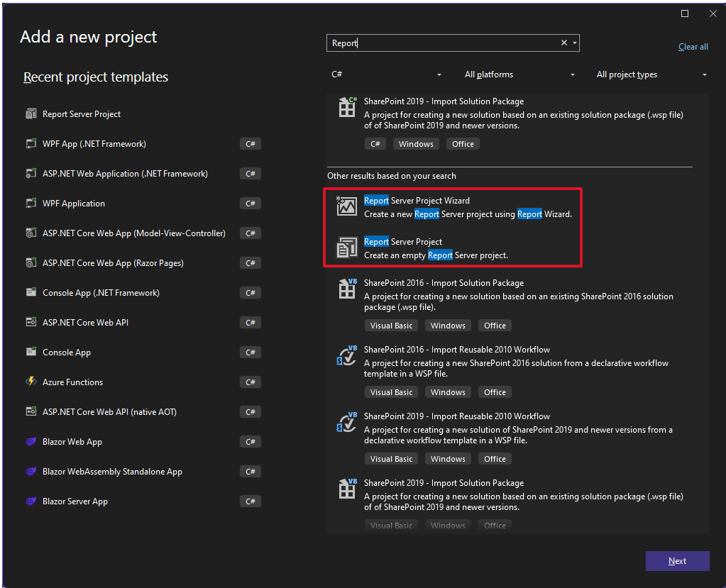Click the Clear all link
The width and height of the screenshot is (726, 588).
click(693, 47)
